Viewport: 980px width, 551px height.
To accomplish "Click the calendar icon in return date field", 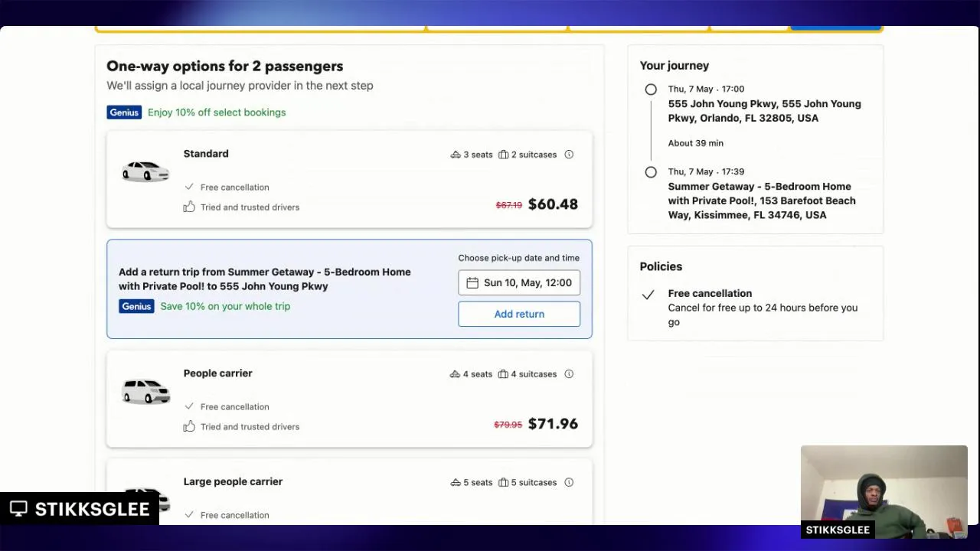I will pyautogui.click(x=472, y=283).
